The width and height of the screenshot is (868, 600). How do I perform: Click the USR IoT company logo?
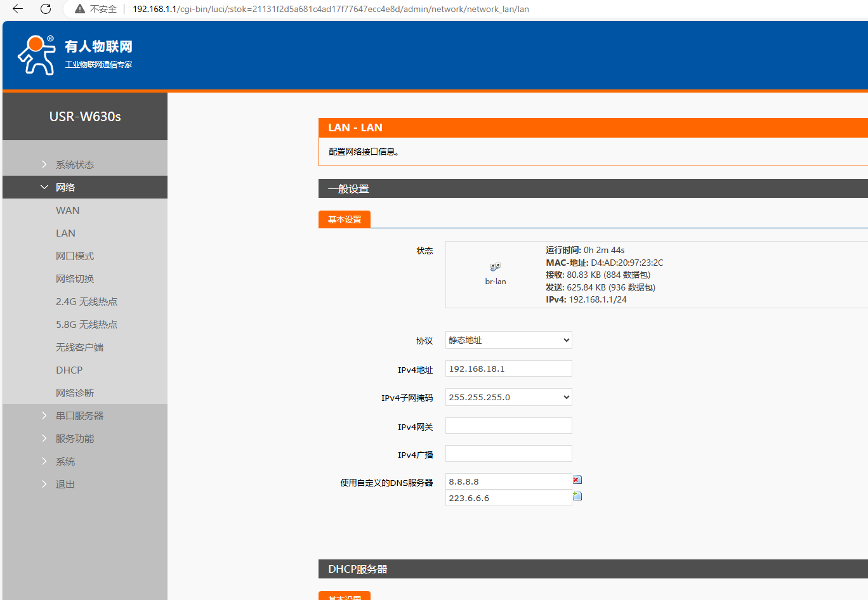click(75, 55)
